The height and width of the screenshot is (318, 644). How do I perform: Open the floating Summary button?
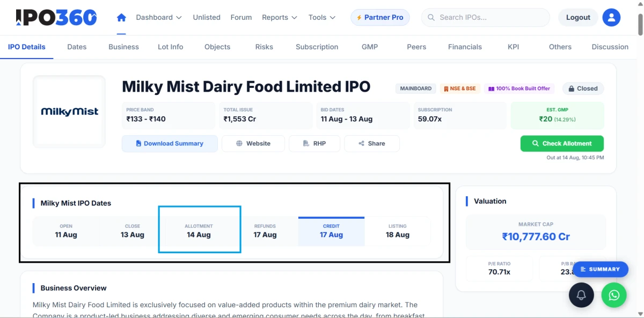(600, 269)
